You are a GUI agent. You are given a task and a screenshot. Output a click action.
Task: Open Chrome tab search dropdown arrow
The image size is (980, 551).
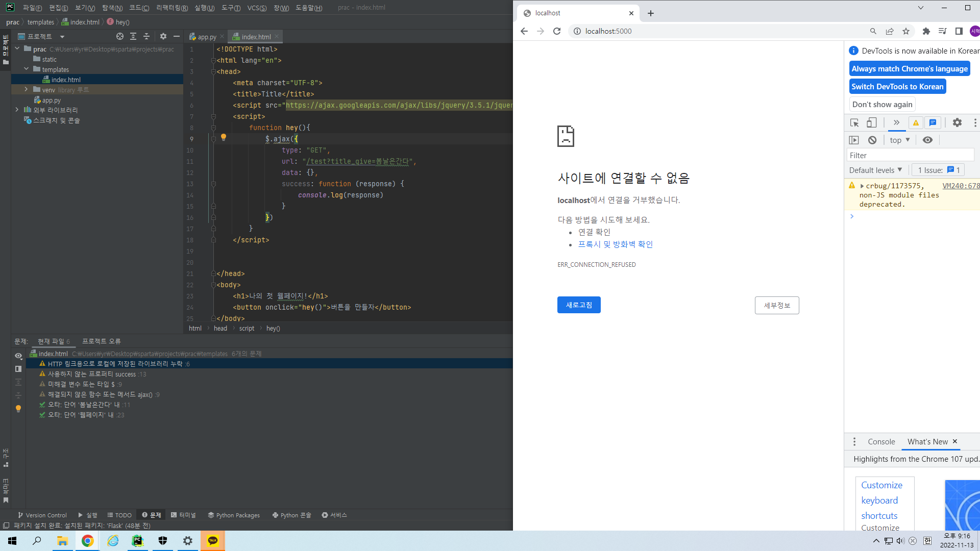coord(920,8)
